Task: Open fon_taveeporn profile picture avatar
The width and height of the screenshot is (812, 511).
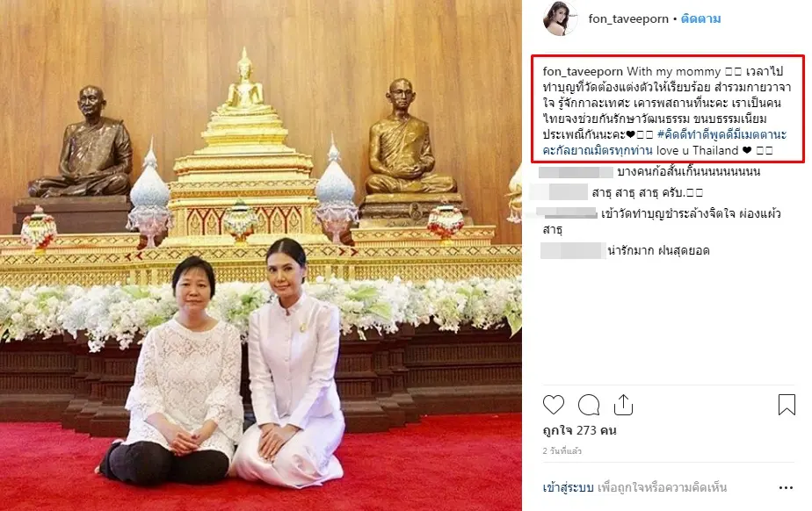Action: (x=560, y=19)
